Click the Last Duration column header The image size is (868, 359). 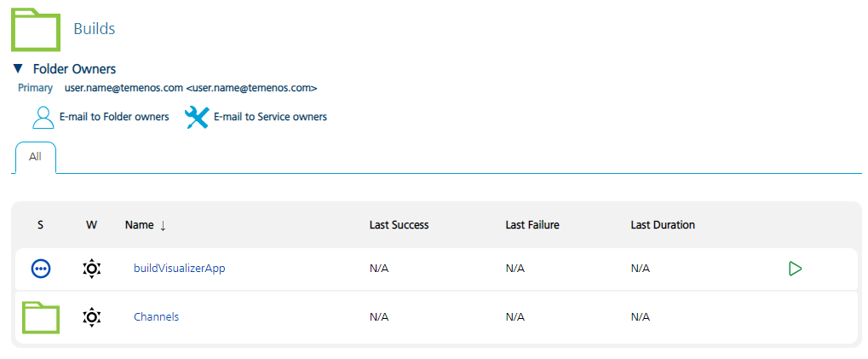[x=663, y=225]
